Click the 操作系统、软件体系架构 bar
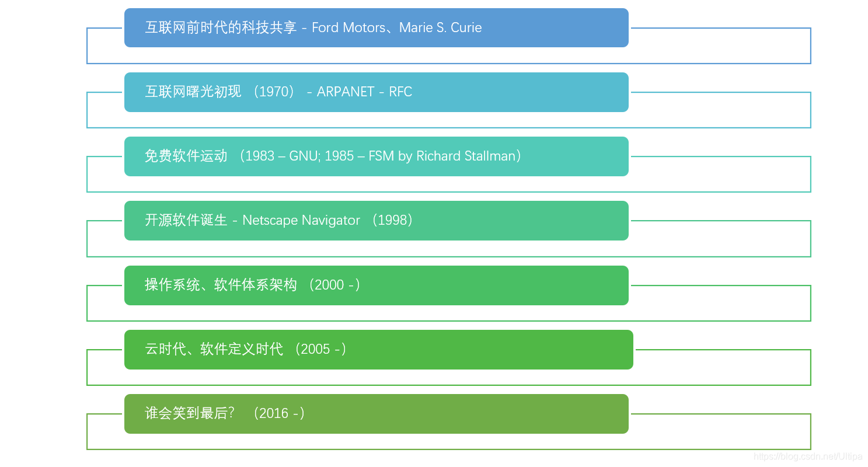The width and height of the screenshot is (868, 467). 376,285
